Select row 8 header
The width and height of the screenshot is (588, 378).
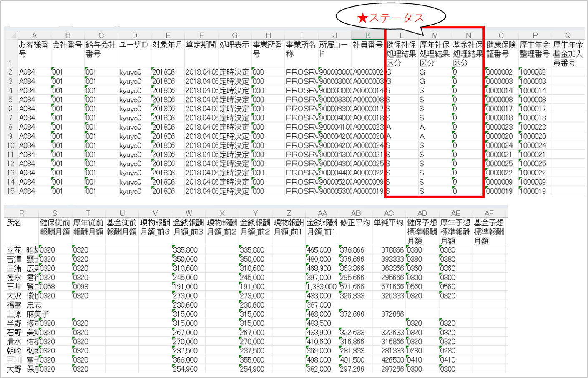click(11, 127)
